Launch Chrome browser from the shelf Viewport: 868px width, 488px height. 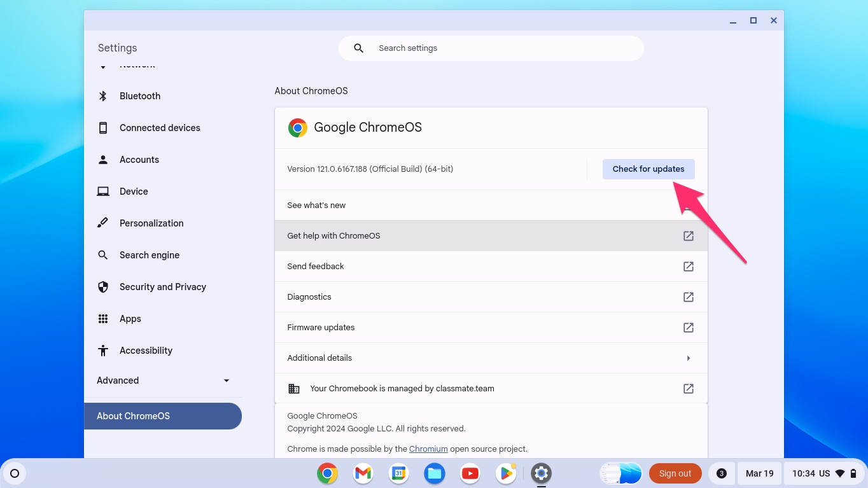(327, 473)
